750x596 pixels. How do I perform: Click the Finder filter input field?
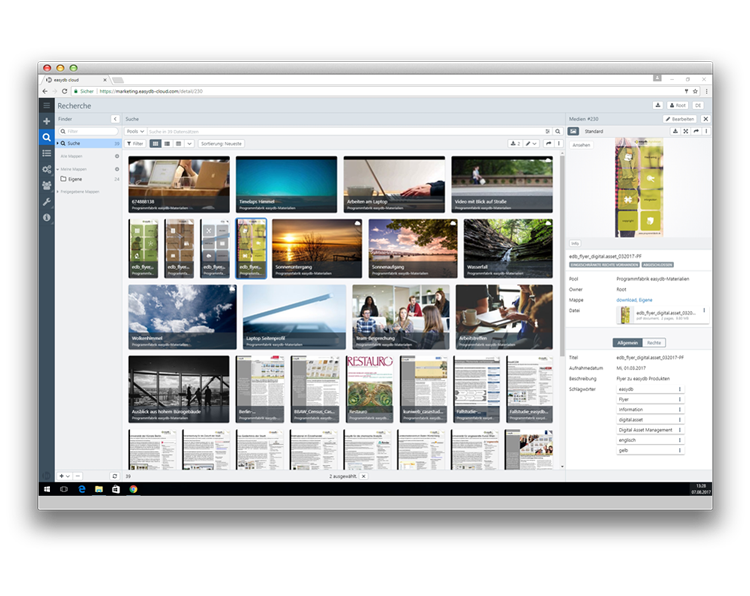88,131
